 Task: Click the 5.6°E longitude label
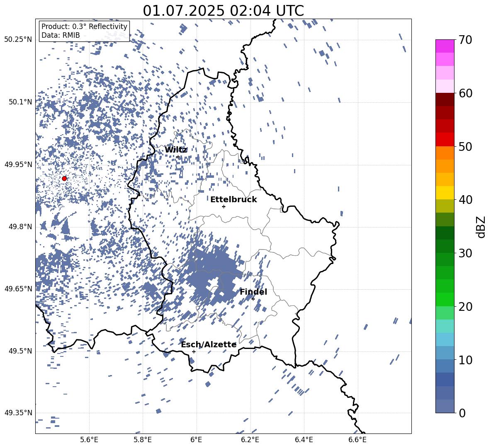[x=89, y=440]
